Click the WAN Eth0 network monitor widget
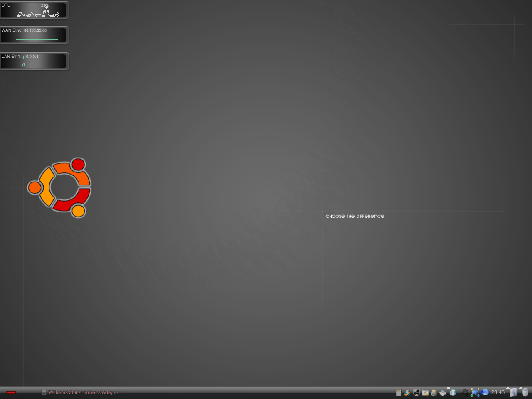This screenshot has height=399, width=532. 34,35
